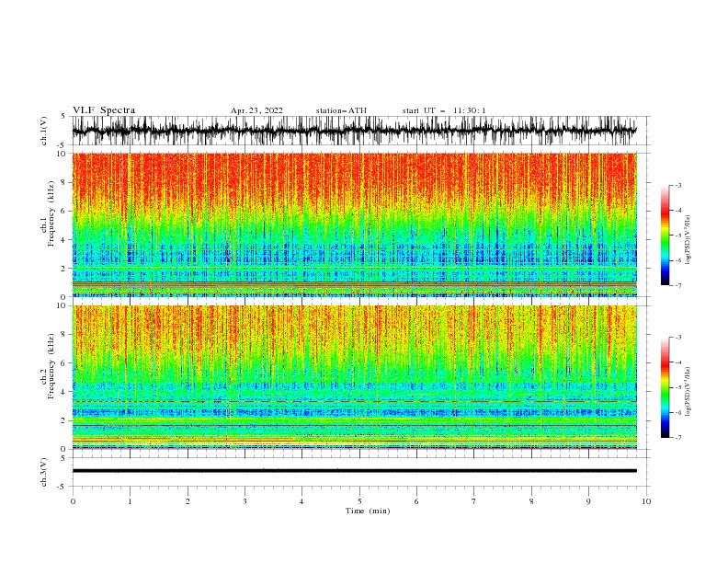
Task: Click time-axis tick label "8"
Action: (531, 501)
